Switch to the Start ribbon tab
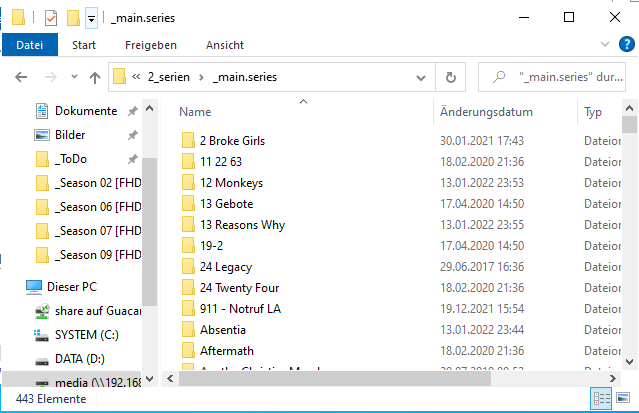Image resolution: width=639 pixels, height=413 pixels. 84,45
